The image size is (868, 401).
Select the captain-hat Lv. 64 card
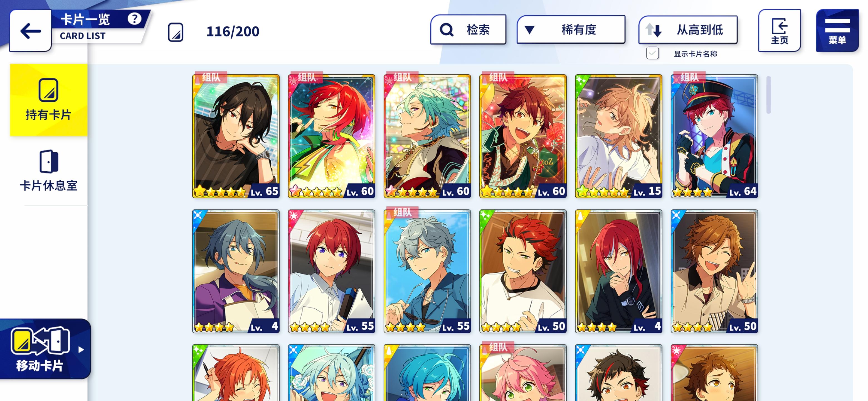pyautogui.click(x=714, y=136)
